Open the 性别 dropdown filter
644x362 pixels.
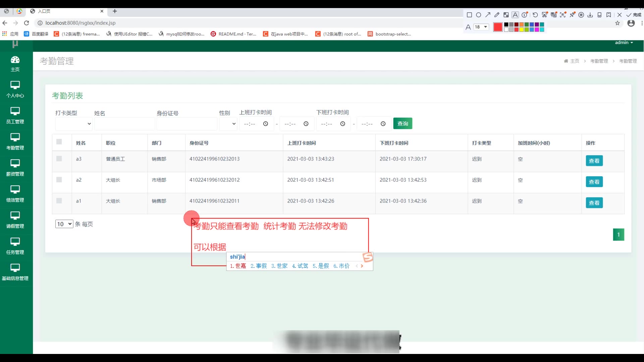point(228,124)
